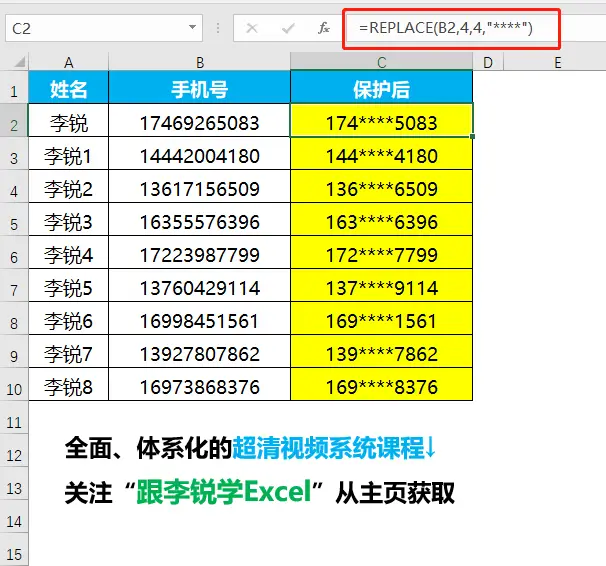Screen dimensions: 606x566
Task: Select masked cell 139****7862
Action: (x=381, y=351)
